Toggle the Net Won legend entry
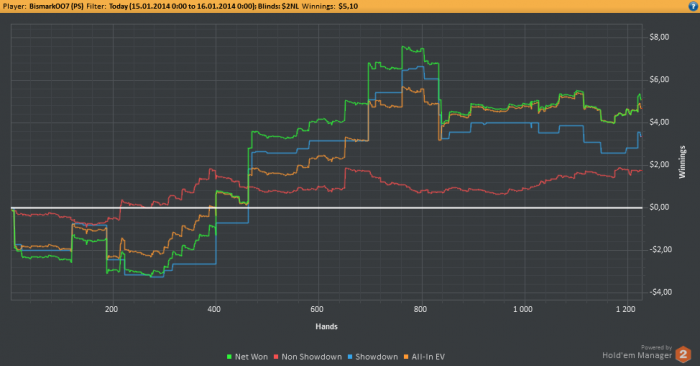700x366 pixels. 247,357
